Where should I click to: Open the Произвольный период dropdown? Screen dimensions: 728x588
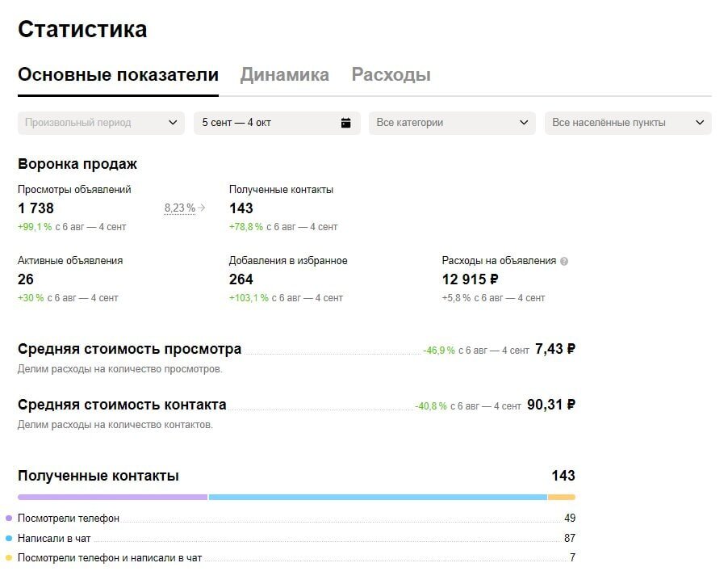101,123
